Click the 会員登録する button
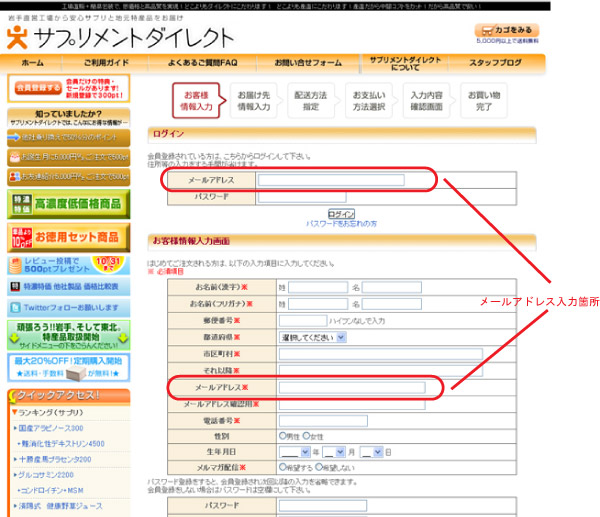The height and width of the screenshot is (517, 600). 38,88
